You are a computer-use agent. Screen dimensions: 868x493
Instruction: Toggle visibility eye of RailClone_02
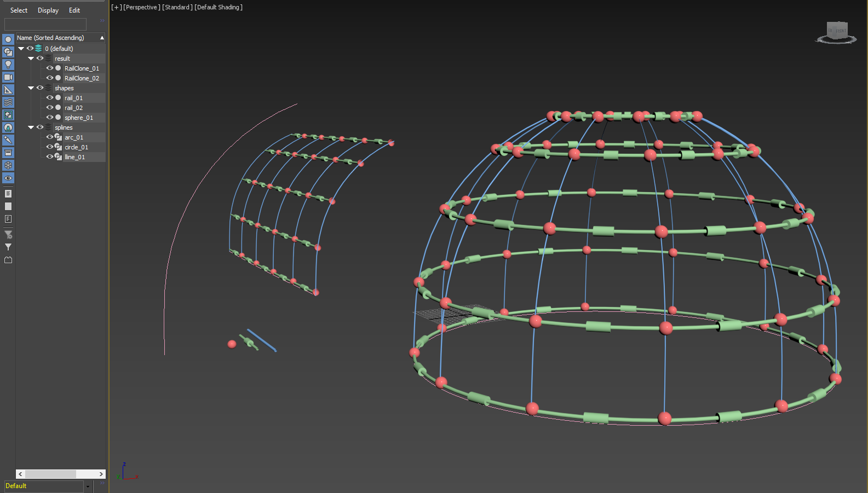[50, 78]
